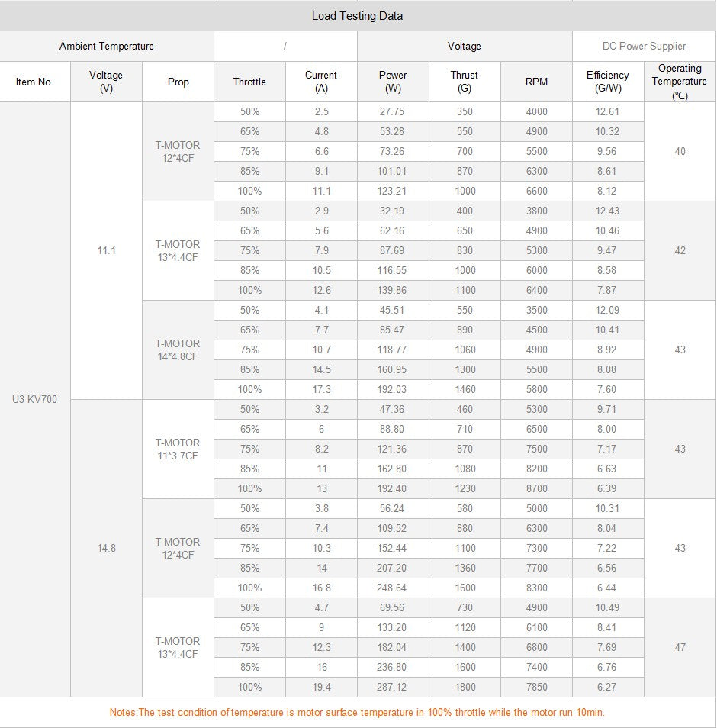This screenshot has width=717, height=728.
Task: Click the Efficiency (G/W) column header
Action: tap(608, 82)
